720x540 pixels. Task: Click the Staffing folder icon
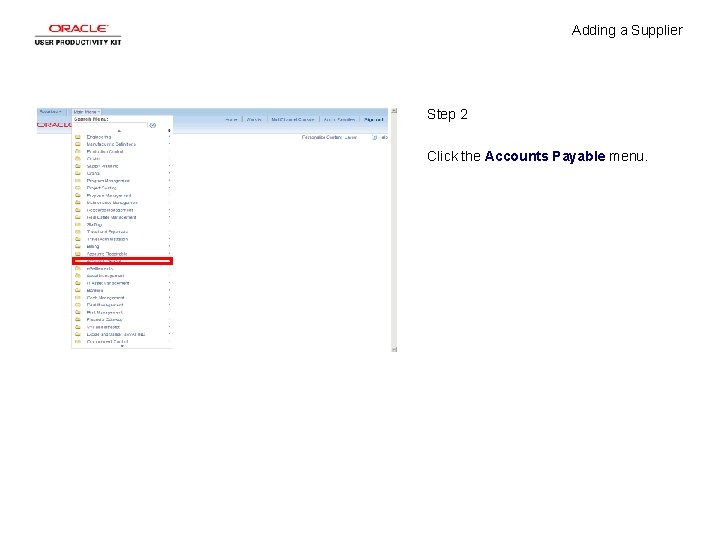[x=78, y=225]
